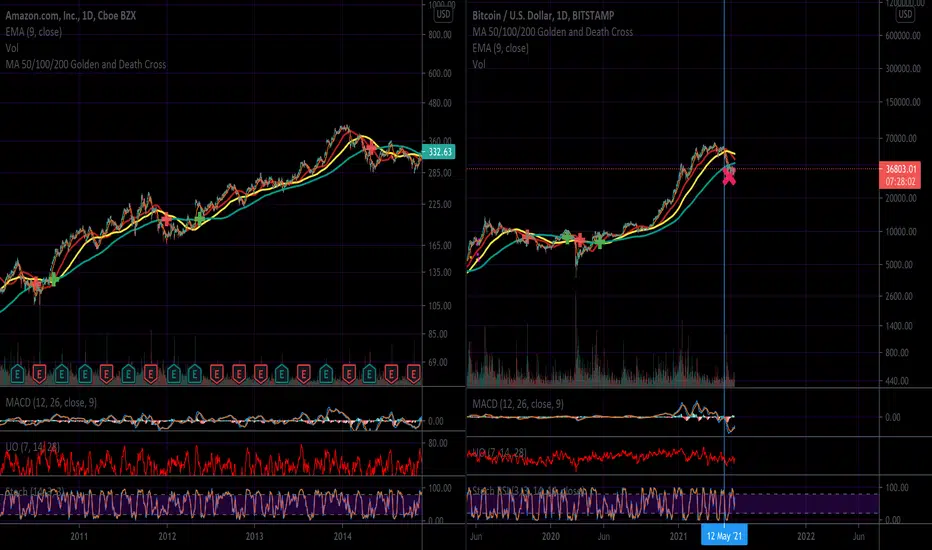The image size is (932, 550).
Task: Click the leftmost earnings E marker on Amazon chart
Action: pyautogui.click(x=17, y=374)
